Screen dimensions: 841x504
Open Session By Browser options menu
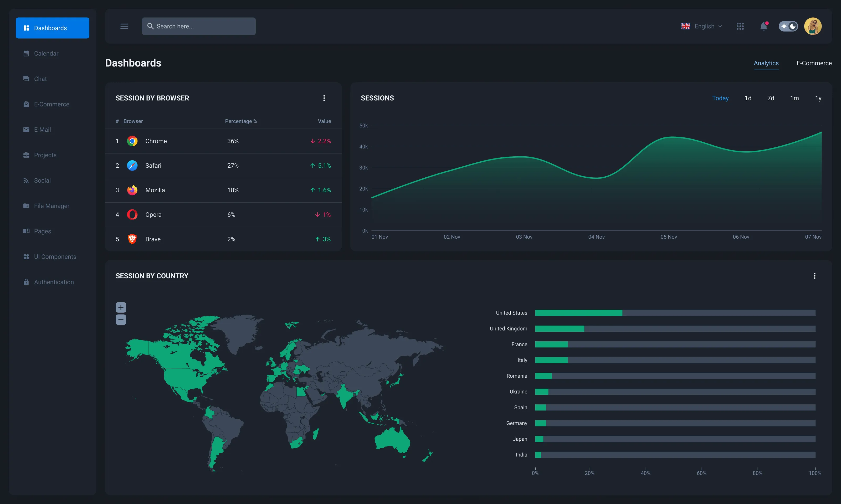324,98
